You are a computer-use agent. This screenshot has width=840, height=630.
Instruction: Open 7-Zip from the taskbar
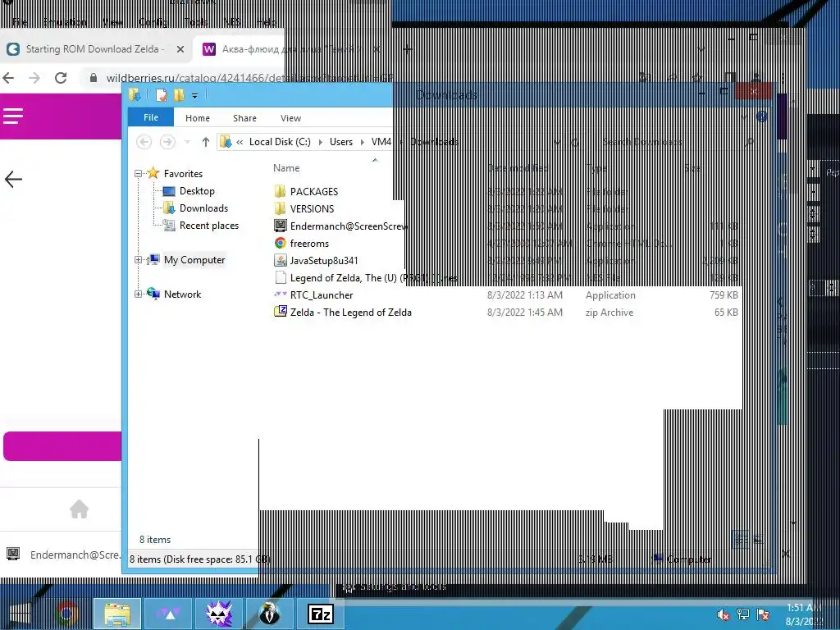click(321, 614)
